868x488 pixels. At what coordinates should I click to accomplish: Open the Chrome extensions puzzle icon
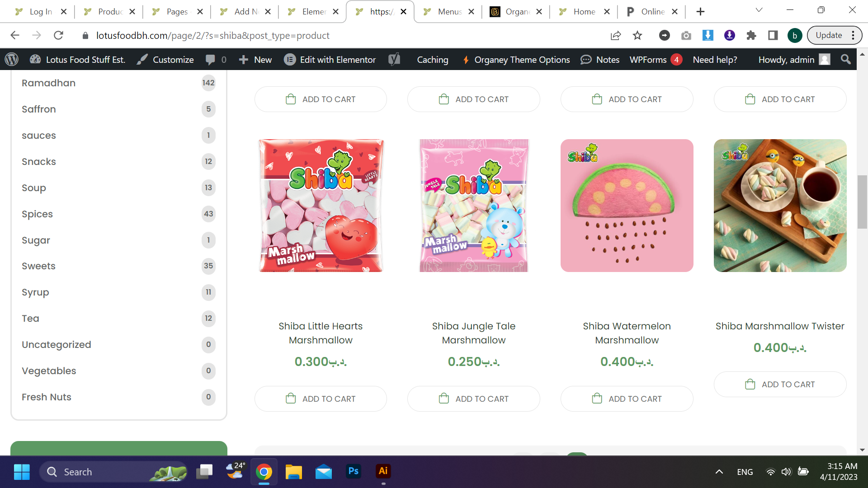[x=751, y=35]
